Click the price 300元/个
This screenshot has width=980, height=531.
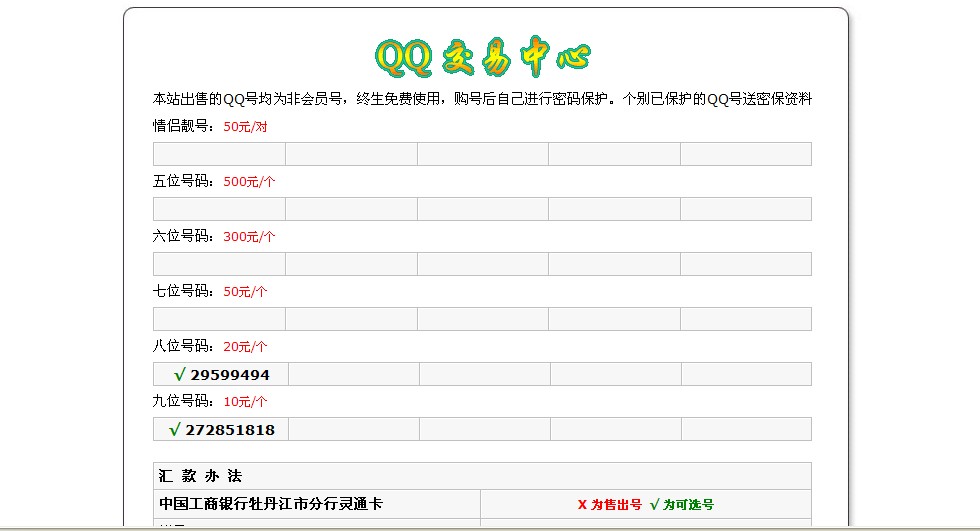(249, 237)
